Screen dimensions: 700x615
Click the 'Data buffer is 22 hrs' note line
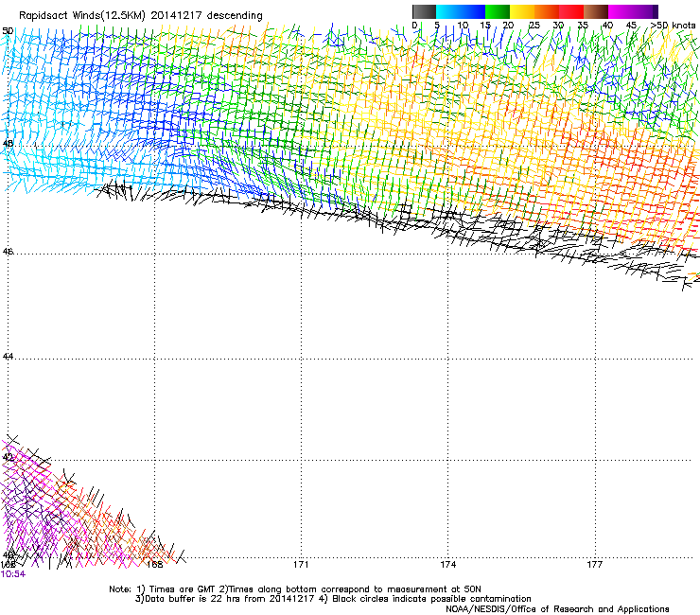coord(333,599)
